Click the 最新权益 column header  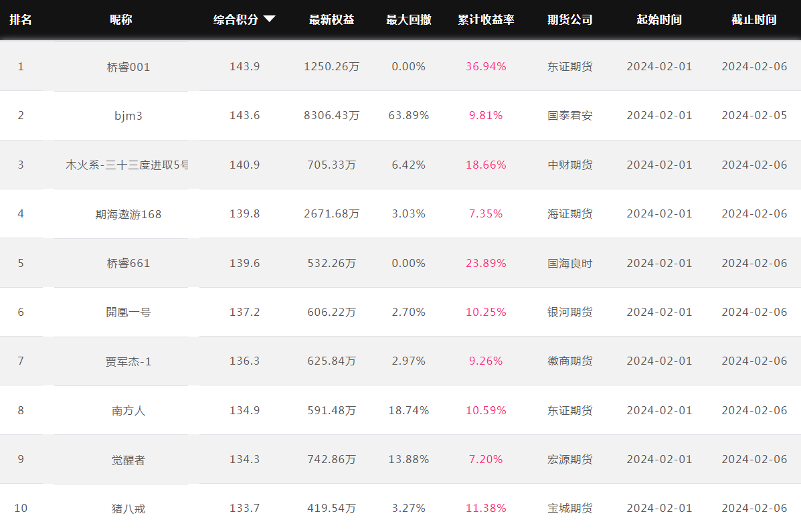click(x=331, y=19)
